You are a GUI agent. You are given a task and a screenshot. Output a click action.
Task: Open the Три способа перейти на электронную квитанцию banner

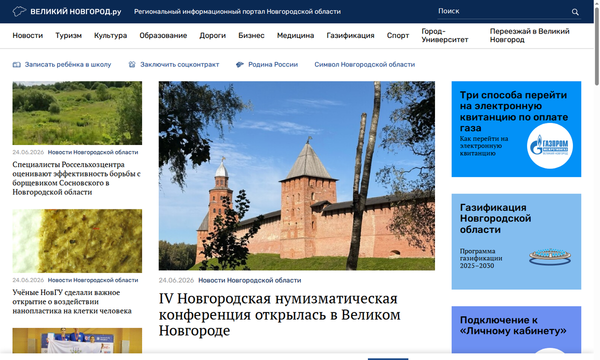[516, 129]
